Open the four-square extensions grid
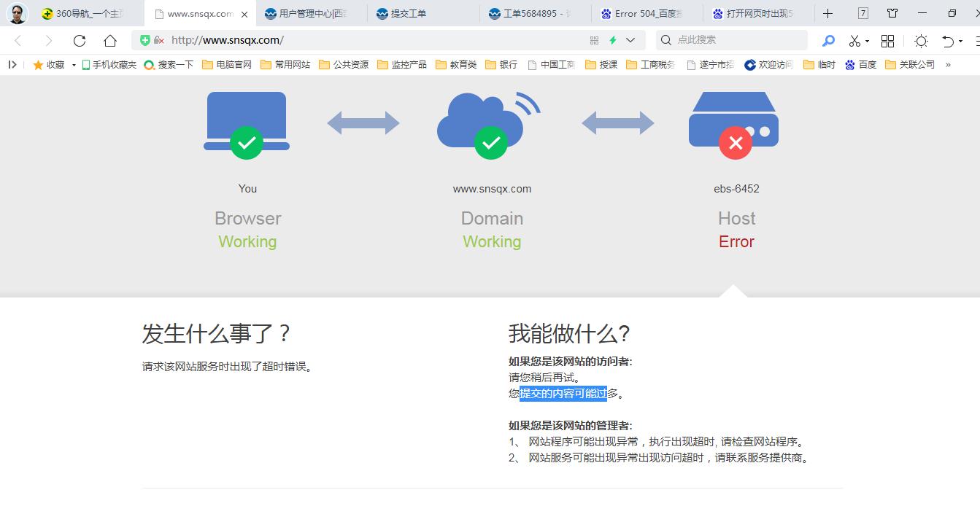The width and height of the screenshot is (980, 506). [x=887, y=41]
